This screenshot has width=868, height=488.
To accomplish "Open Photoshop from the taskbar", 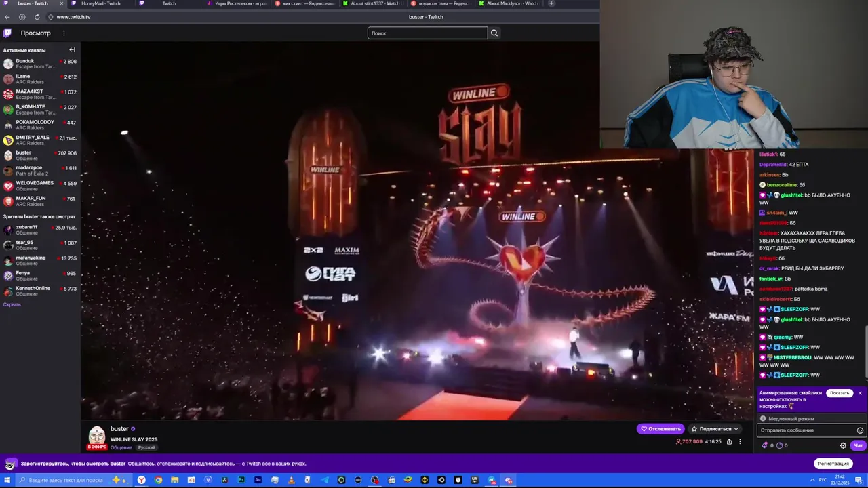I will pos(241,480).
